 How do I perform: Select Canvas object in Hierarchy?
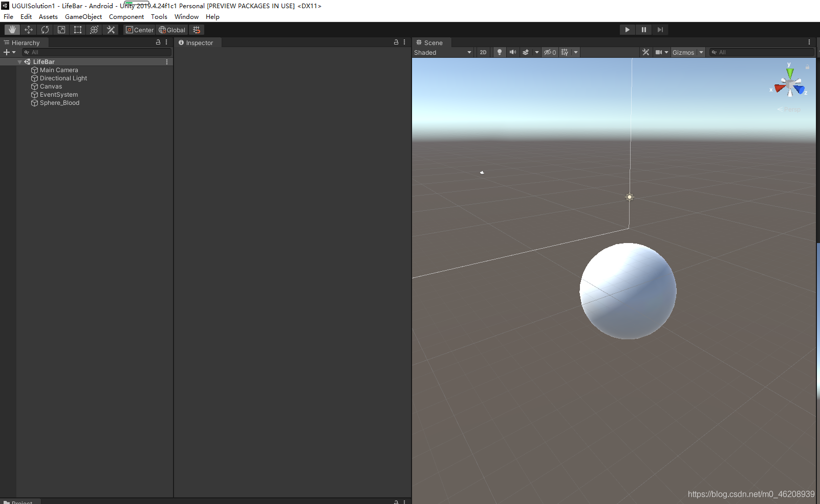pos(51,86)
